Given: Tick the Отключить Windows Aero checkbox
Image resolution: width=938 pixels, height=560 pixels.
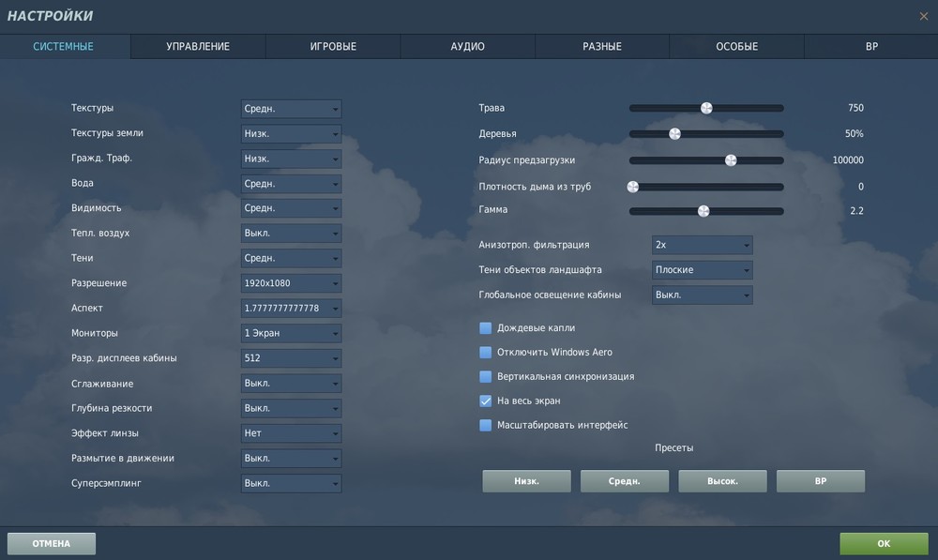Looking at the screenshot, I should click(486, 353).
